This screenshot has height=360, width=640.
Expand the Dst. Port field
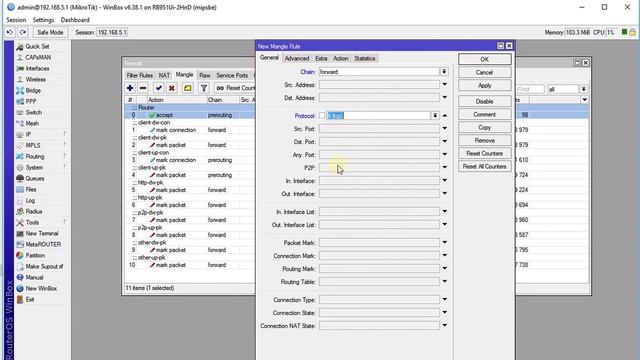pos(444,142)
